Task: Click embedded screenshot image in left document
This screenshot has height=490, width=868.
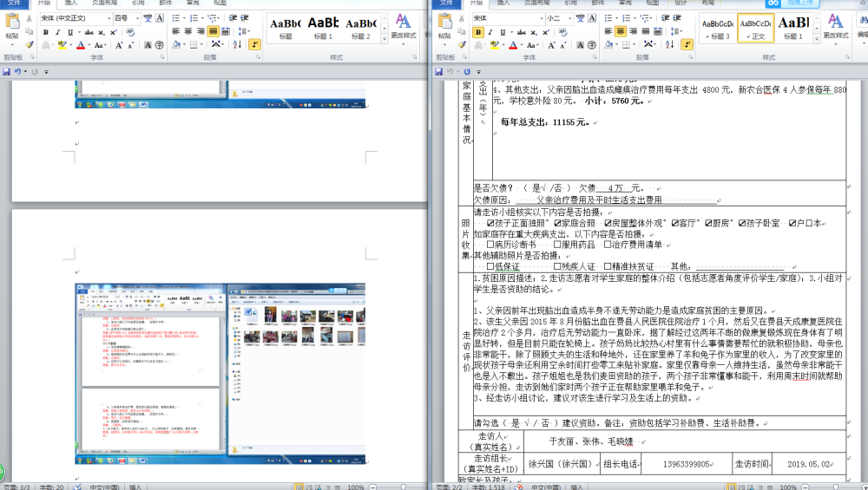Action: (220, 374)
